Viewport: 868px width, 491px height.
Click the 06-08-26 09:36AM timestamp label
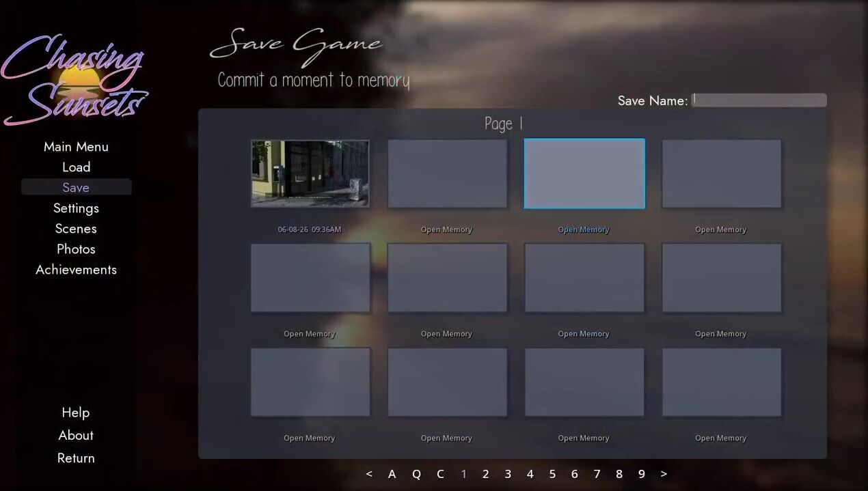tap(309, 229)
